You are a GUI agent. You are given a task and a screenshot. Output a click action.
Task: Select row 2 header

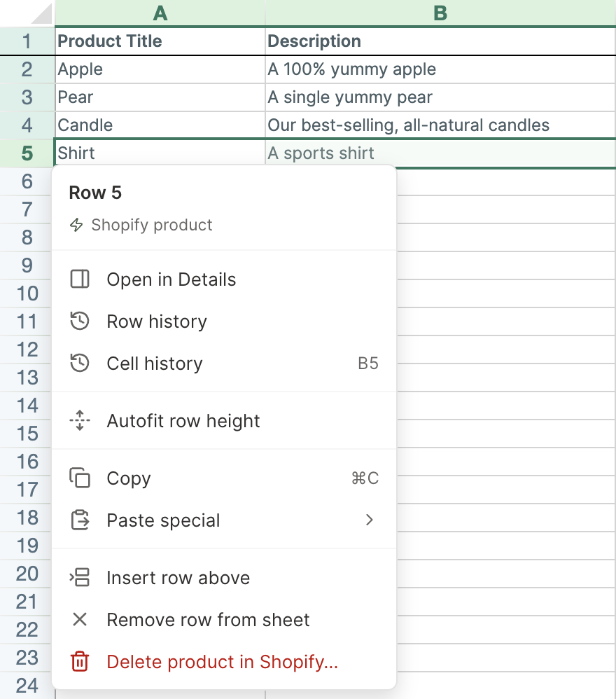click(27, 69)
